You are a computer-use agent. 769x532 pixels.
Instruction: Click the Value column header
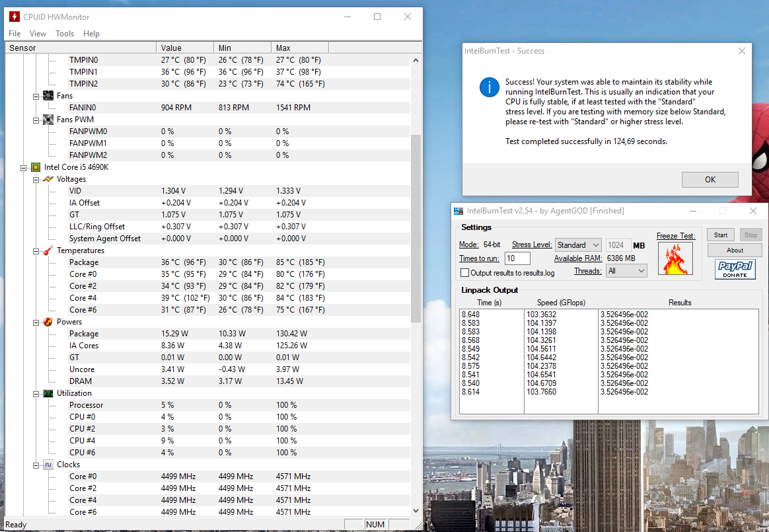click(x=185, y=48)
